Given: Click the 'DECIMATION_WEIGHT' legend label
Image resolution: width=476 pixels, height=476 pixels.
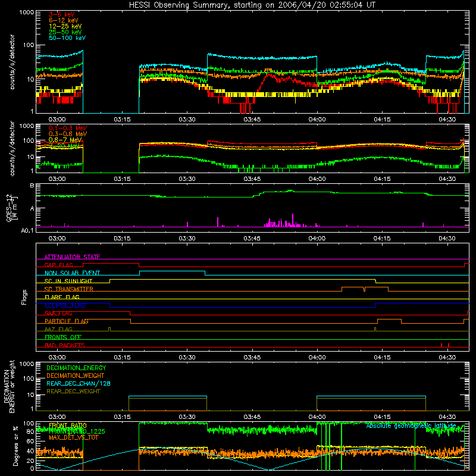Looking at the screenshot, I should pyautogui.click(x=76, y=376).
